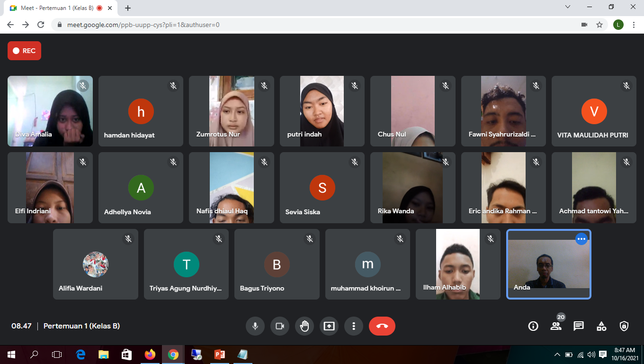Click the Present now screen share icon

[x=329, y=326]
